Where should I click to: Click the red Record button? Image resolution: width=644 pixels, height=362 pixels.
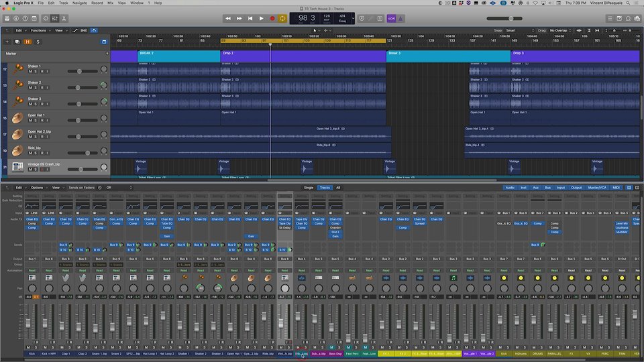pyautogui.click(x=272, y=19)
